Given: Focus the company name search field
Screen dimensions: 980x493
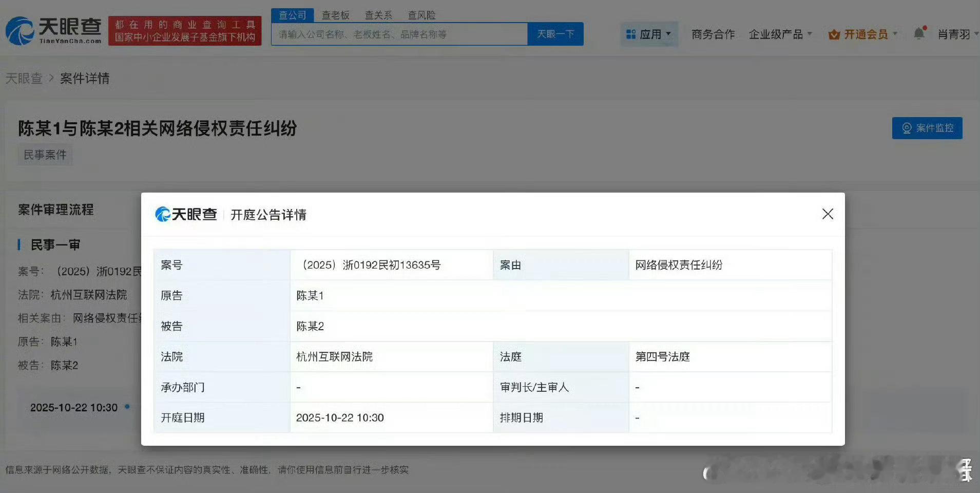Looking at the screenshot, I should pos(399,34).
